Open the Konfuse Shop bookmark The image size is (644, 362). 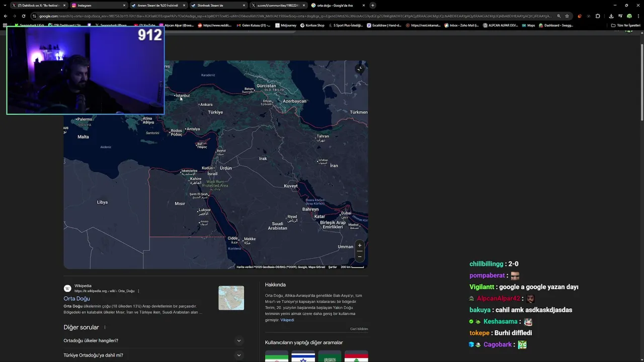pyautogui.click(x=312, y=25)
